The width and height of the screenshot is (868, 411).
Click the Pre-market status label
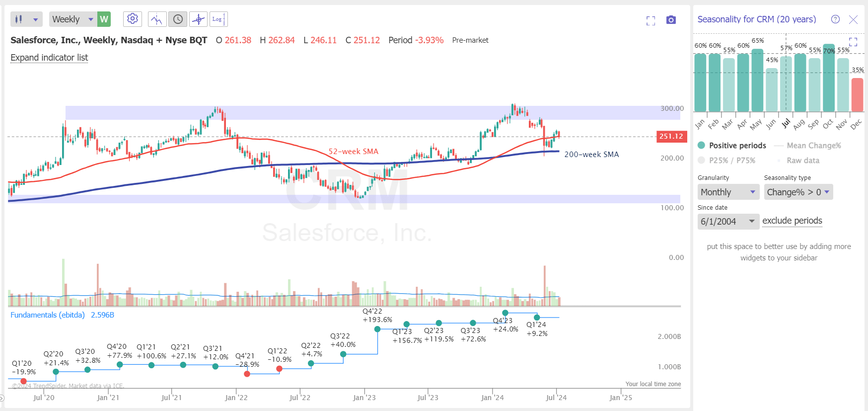click(x=470, y=40)
